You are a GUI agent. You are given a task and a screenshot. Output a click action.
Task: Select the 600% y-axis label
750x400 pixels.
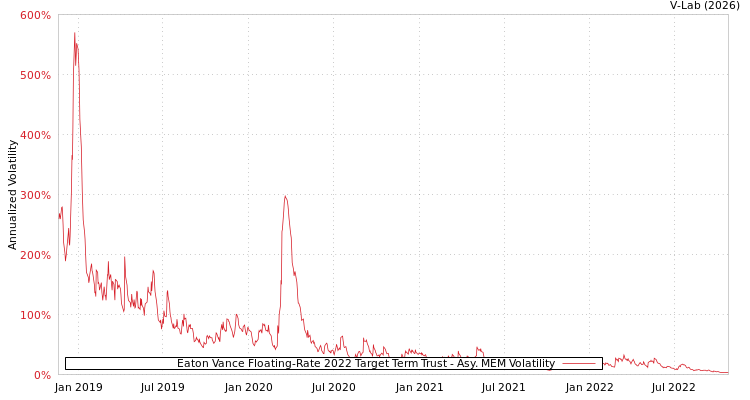click(x=35, y=15)
